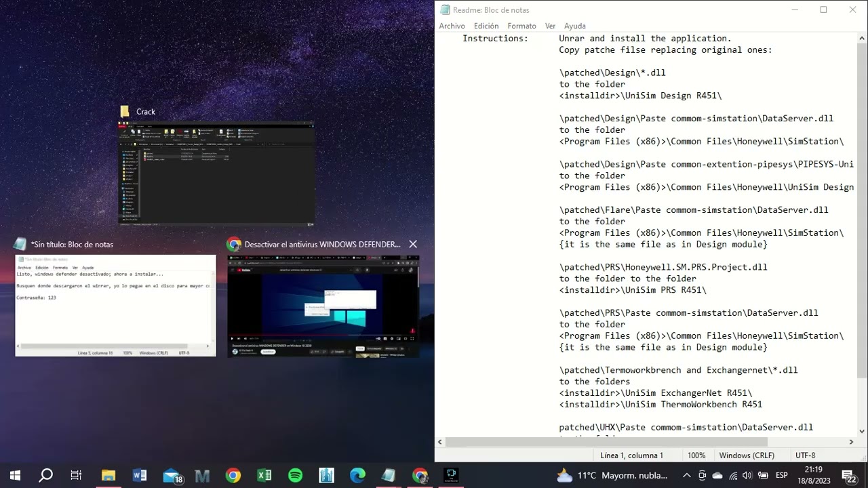The width and height of the screenshot is (868, 488).
Task: Click horizontal scrollbar left arrow in Readme
Action: click(440, 442)
